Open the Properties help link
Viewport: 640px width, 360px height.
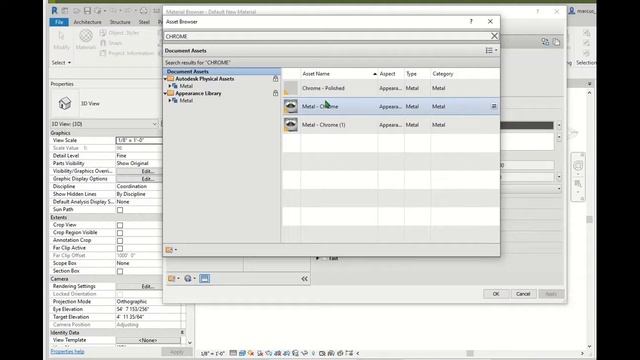point(67,351)
